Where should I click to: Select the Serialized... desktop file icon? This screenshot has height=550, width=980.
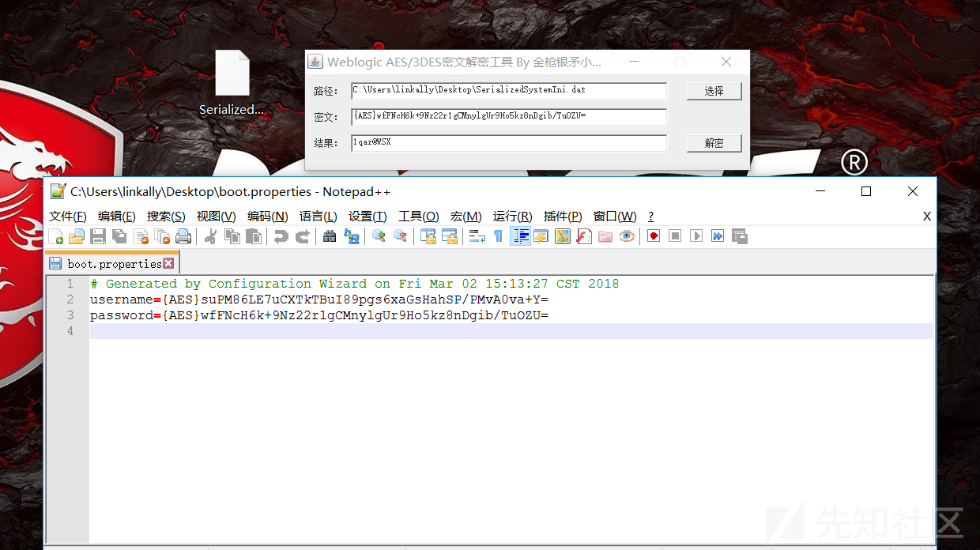[x=232, y=84]
